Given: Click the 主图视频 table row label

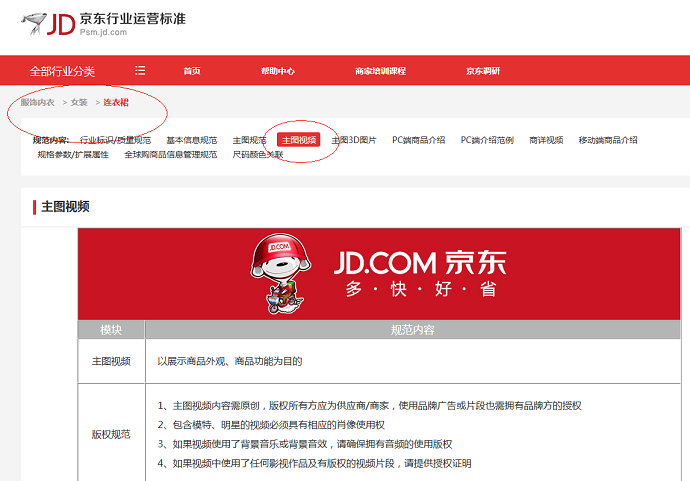Looking at the screenshot, I should point(111,361).
